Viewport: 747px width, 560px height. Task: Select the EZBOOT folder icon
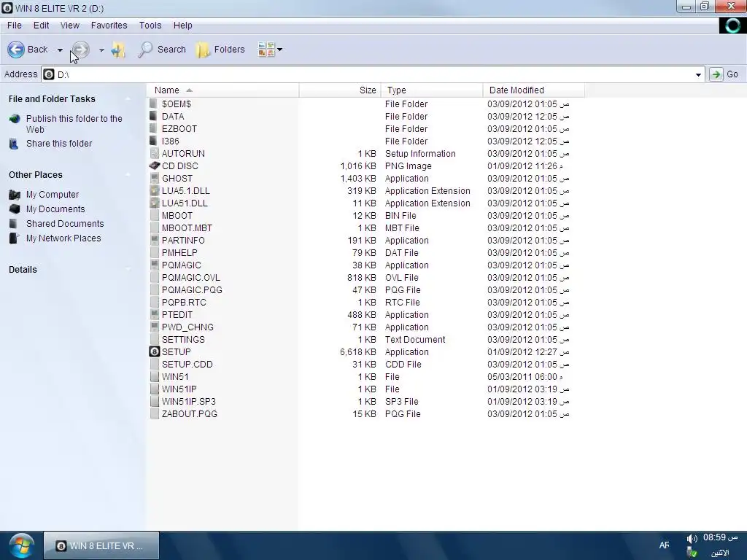(x=153, y=128)
